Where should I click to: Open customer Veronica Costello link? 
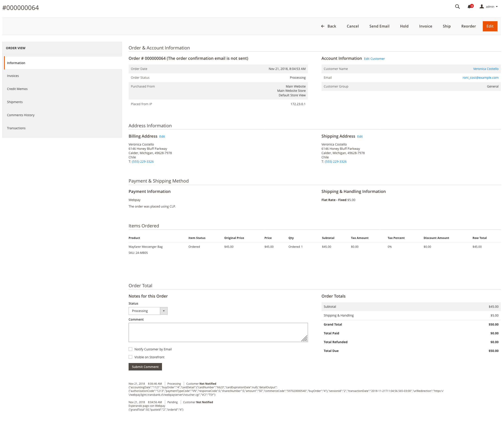(x=486, y=69)
